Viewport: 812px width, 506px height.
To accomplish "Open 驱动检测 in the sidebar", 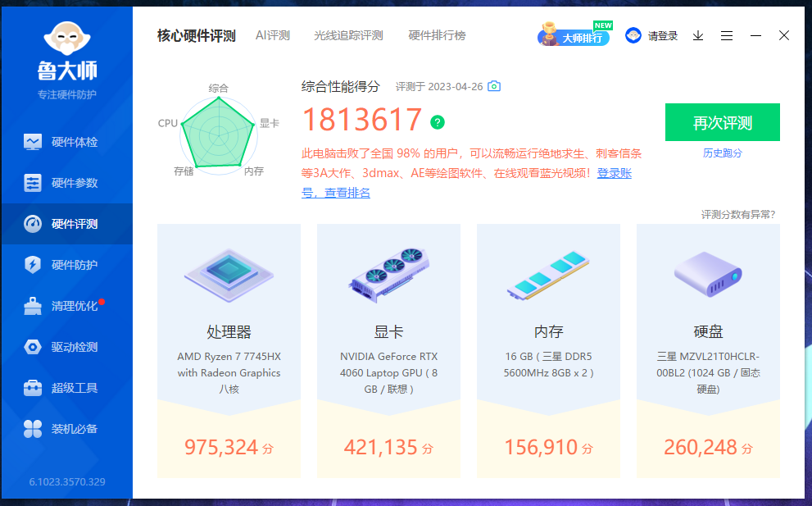I will [x=67, y=347].
